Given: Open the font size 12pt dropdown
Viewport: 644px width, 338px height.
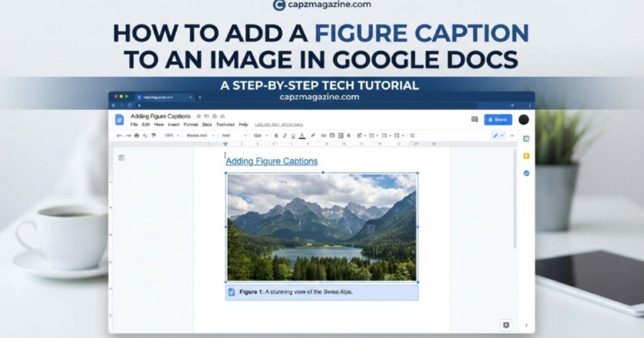Looking at the screenshot, I should click(260, 135).
